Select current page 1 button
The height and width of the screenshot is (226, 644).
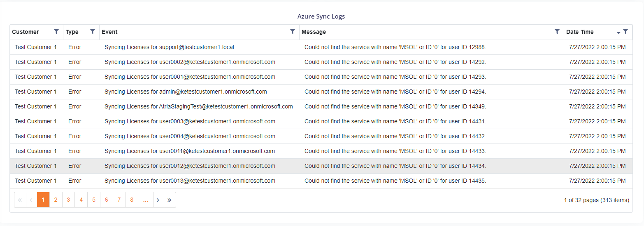(x=43, y=200)
